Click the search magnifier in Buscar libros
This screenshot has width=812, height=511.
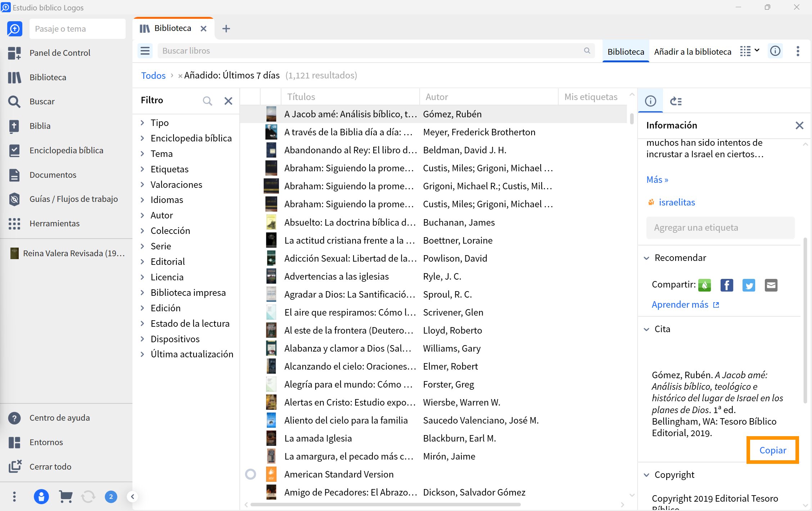pos(587,51)
